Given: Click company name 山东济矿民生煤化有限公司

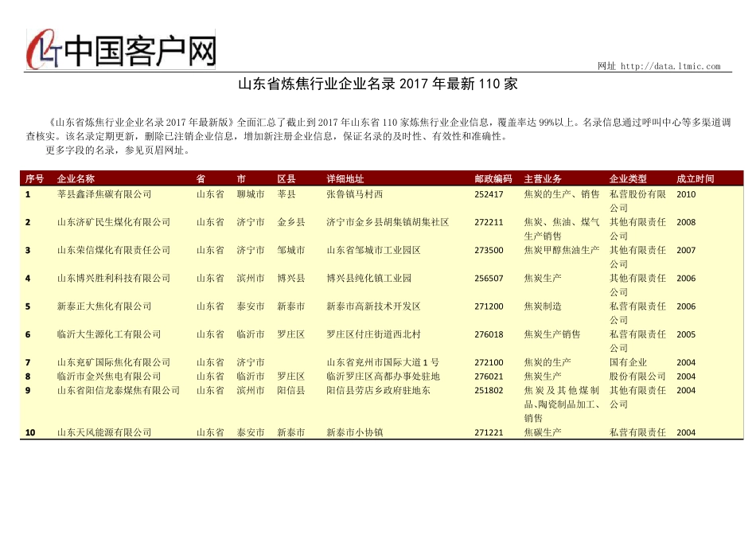Looking at the screenshot, I should (x=114, y=222).
